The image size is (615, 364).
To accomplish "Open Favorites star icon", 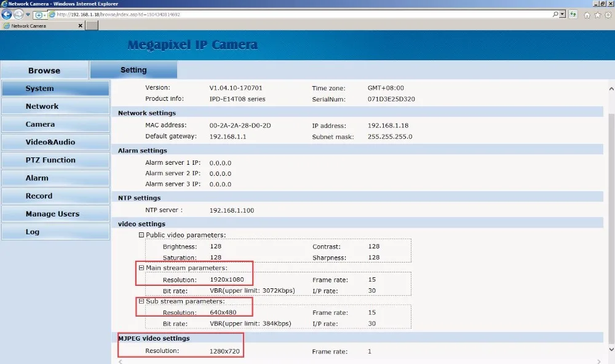I will [x=597, y=15].
